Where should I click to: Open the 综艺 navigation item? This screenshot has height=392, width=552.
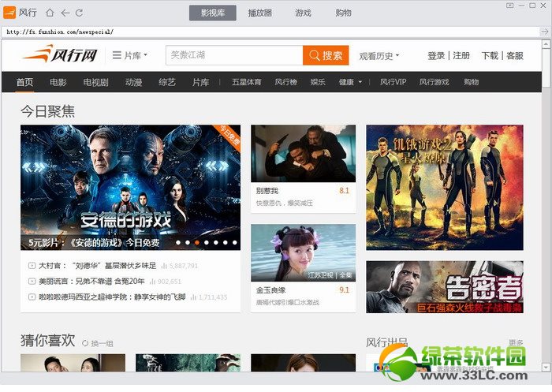coord(167,82)
